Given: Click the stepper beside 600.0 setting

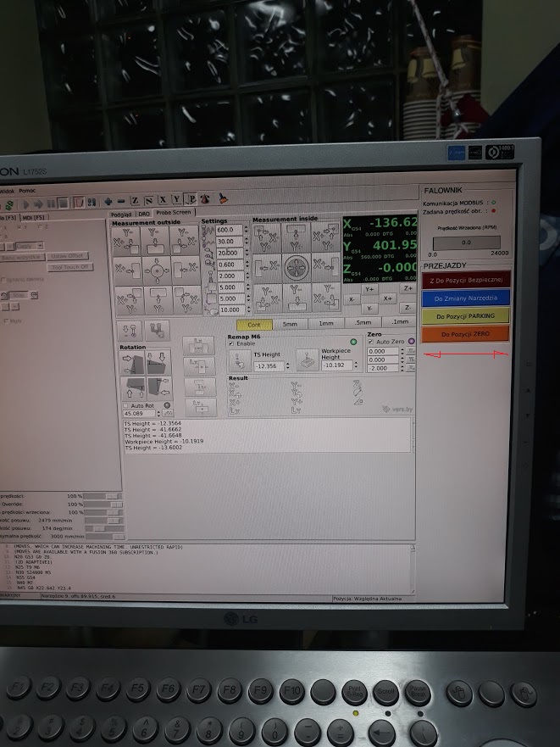Looking at the screenshot, I should pos(247,229).
